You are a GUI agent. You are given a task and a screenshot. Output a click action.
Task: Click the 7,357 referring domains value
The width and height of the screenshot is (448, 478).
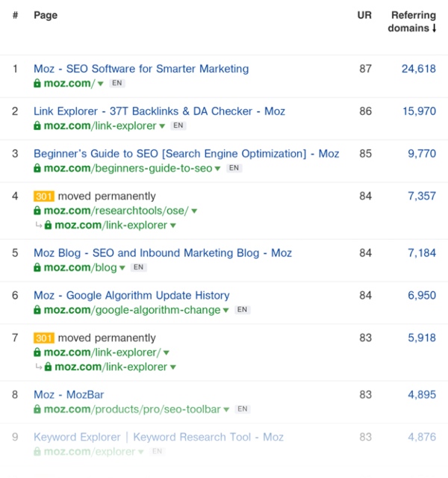(x=421, y=196)
